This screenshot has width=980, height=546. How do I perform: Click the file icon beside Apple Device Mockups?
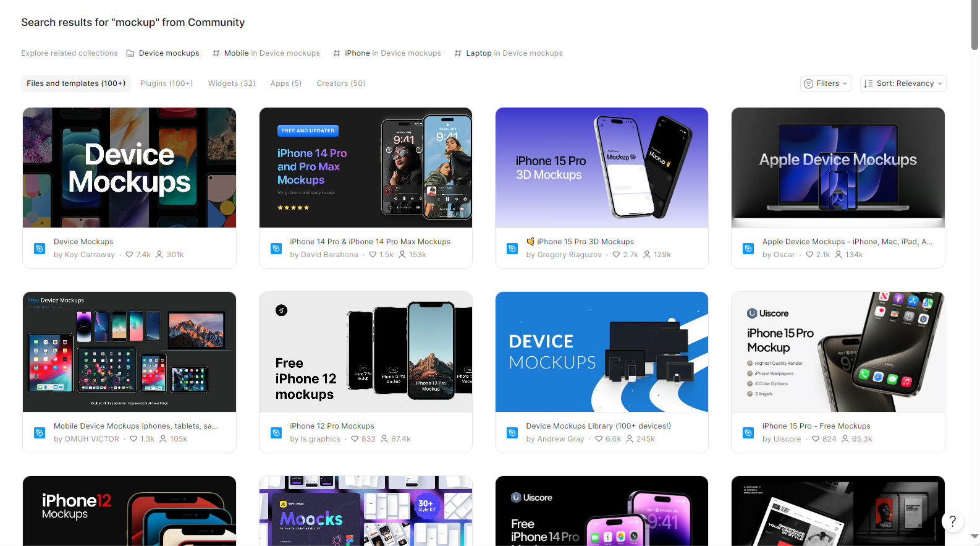(748, 249)
